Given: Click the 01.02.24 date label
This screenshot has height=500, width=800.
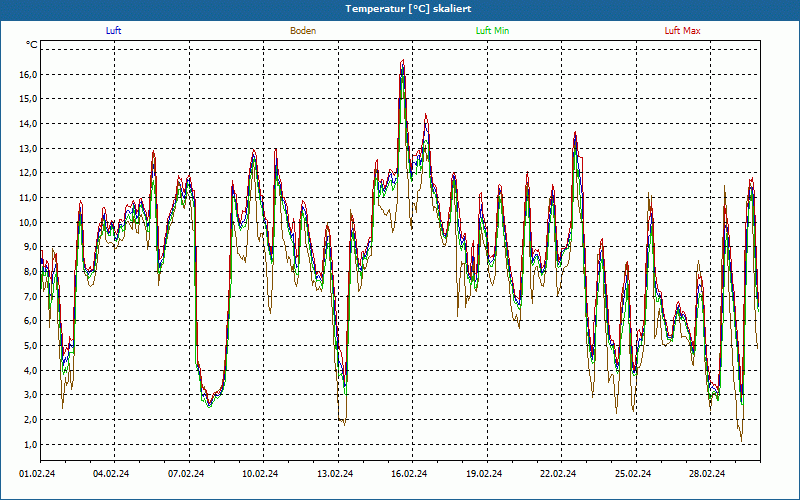Looking at the screenshot, I should 37,474.
